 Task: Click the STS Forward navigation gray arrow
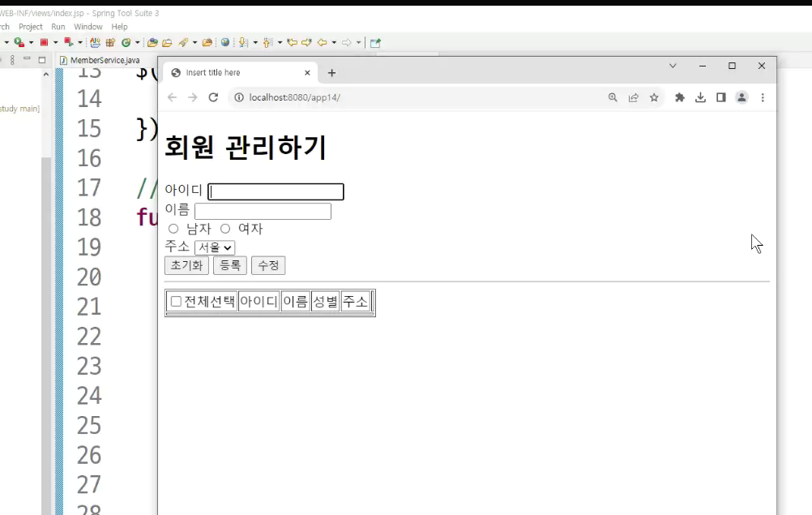(x=347, y=42)
